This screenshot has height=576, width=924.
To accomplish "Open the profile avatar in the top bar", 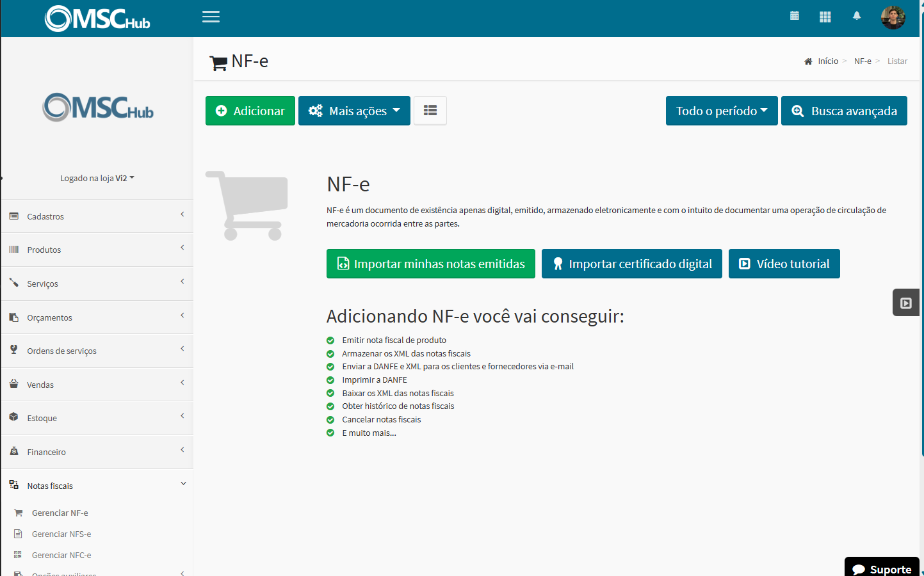I will [x=893, y=17].
